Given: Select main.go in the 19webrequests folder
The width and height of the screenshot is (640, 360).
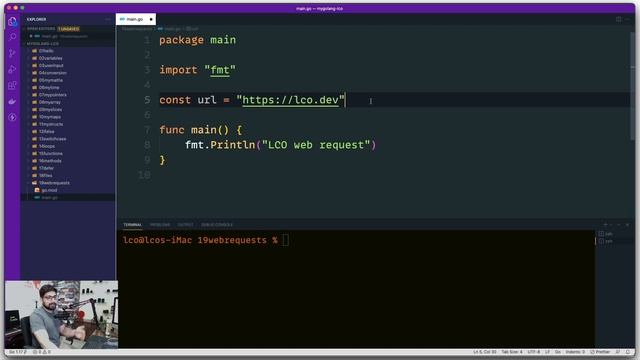Looking at the screenshot, I should pyautogui.click(x=49, y=198).
